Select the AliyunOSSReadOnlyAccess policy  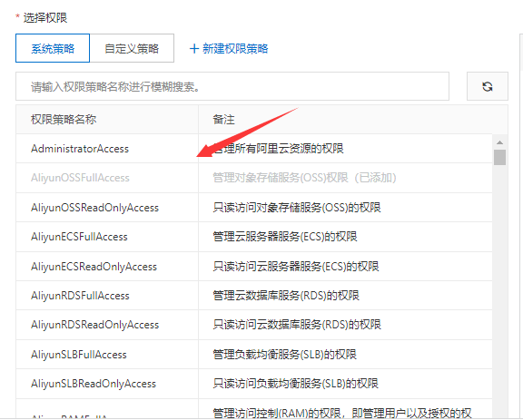[x=94, y=208]
